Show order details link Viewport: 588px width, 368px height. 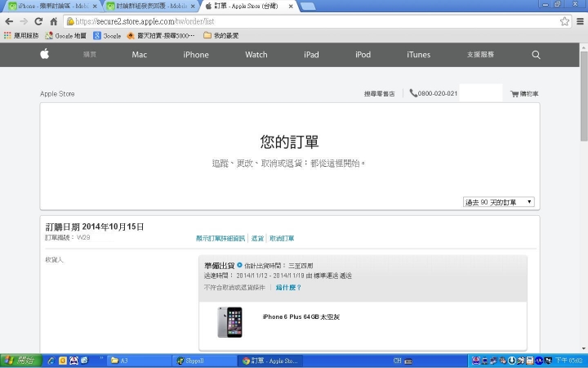tap(220, 238)
